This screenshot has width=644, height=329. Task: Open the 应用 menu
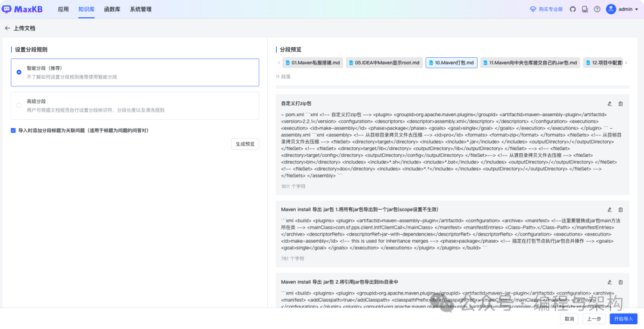click(x=63, y=9)
